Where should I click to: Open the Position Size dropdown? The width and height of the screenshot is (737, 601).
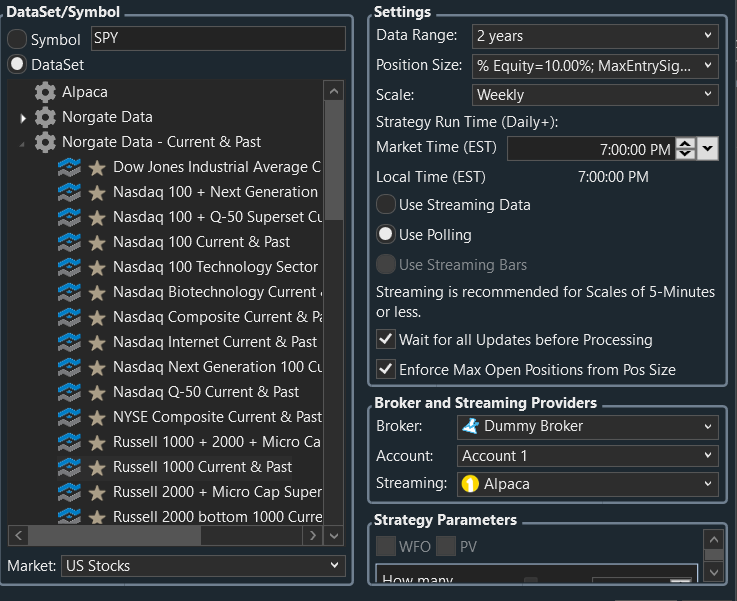tap(595, 66)
